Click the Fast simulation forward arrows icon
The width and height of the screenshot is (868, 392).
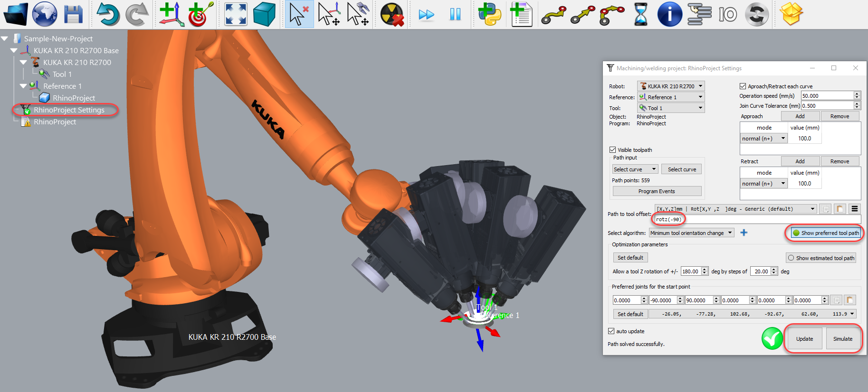[x=426, y=15]
